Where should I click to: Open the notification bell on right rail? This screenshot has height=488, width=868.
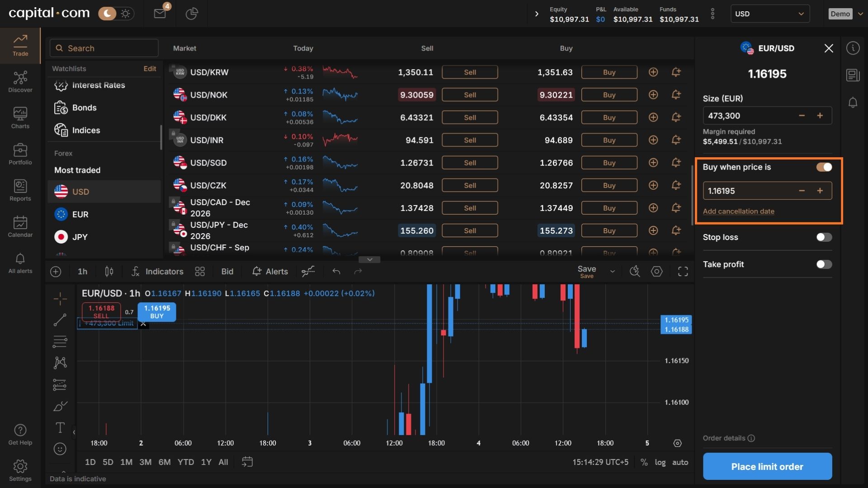[853, 103]
